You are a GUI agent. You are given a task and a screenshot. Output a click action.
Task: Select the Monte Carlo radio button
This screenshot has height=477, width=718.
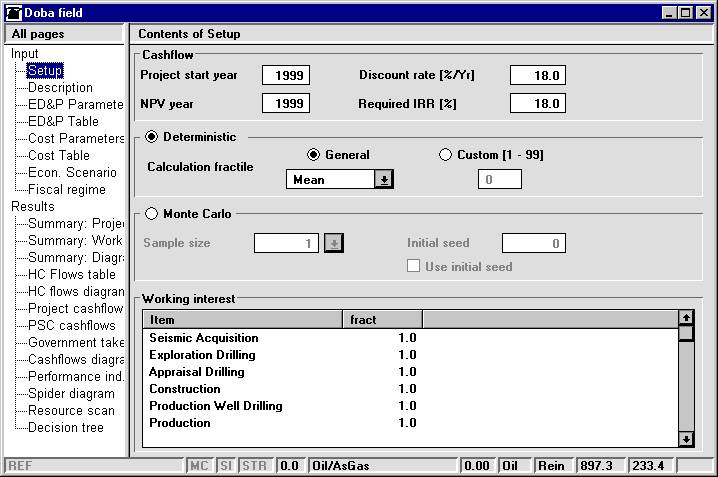[151, 214]
